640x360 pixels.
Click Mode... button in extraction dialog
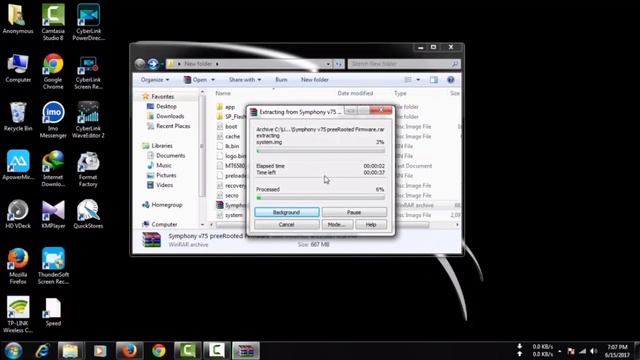tap(337, 224)
